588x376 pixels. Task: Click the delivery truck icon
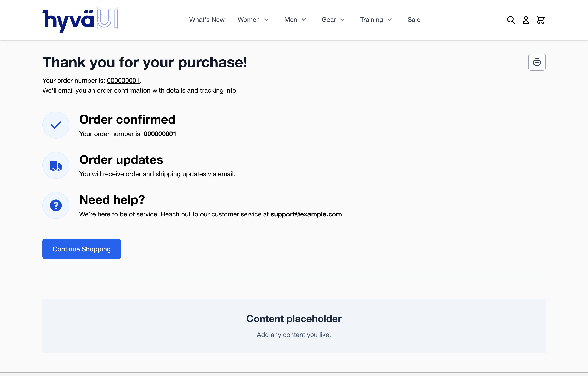pos(56,166)
